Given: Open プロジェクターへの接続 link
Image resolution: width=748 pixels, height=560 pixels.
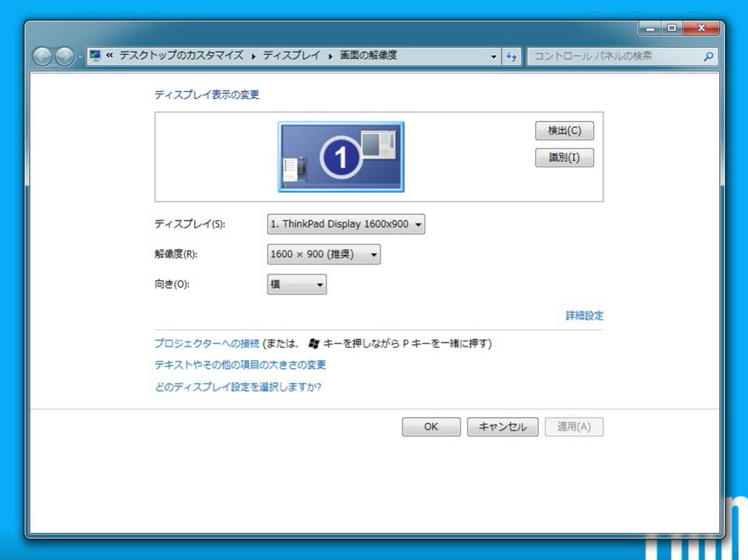Looking at the screenshot, I should click(207, 343).
